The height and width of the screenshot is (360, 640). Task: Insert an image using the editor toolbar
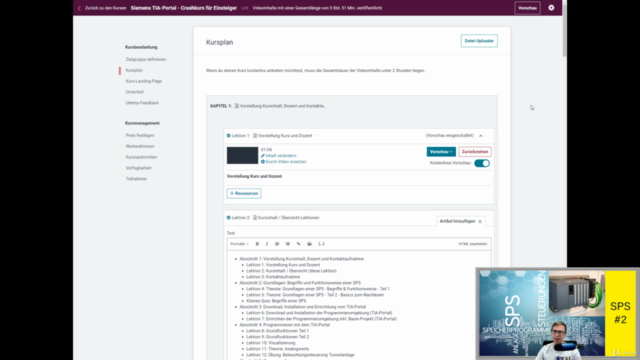(309, 244)
